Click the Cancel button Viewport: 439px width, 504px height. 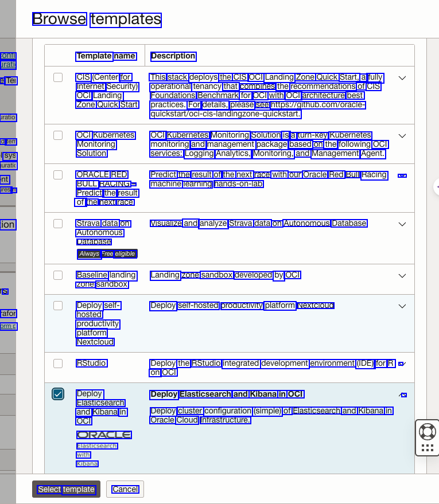pyautogui.click(x=125, y=489)
